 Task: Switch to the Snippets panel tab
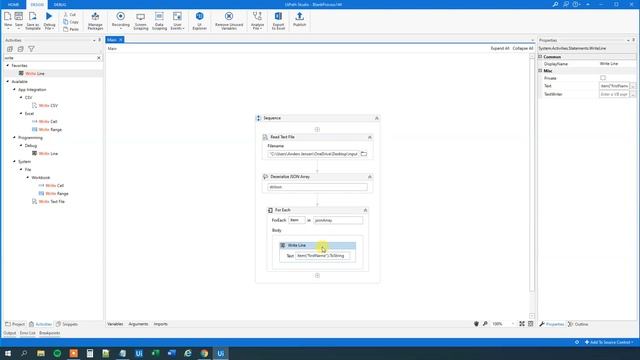[67, 324]
